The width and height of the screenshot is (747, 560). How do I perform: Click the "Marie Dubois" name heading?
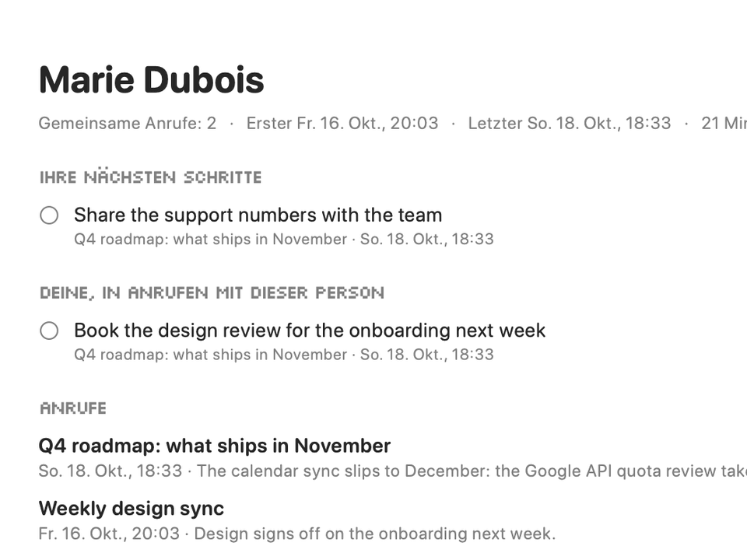click(x=151, y=79)
